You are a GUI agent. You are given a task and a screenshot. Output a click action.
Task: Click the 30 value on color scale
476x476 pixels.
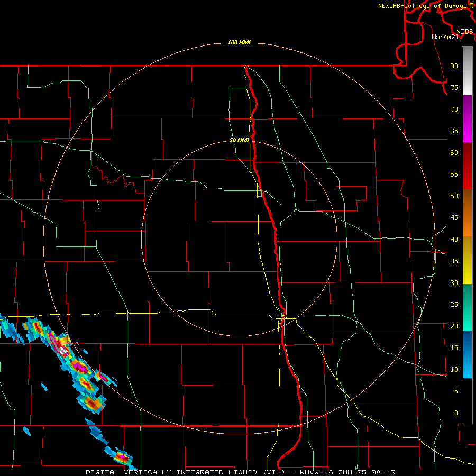[454, 282]
